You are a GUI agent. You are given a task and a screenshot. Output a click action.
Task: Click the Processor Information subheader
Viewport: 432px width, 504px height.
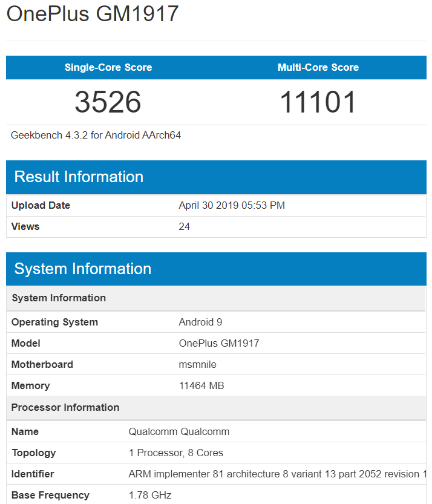pyautogui.click(x=216, y=408)
